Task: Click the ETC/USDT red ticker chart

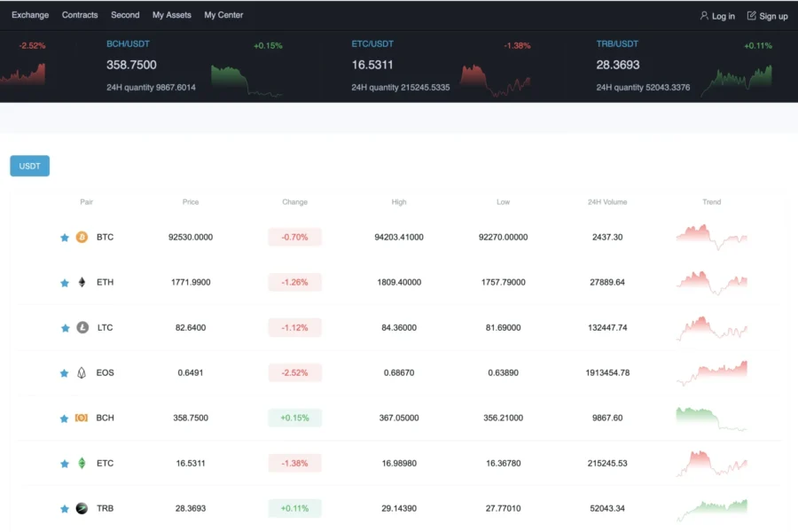Action: 495,81
